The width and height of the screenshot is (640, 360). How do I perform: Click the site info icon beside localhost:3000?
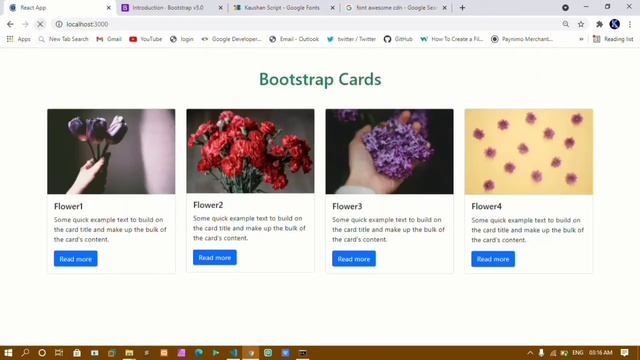tap(59, 24)
